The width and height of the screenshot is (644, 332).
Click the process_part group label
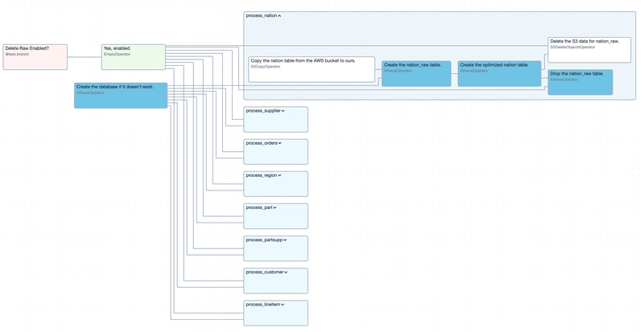click(259, 207)
